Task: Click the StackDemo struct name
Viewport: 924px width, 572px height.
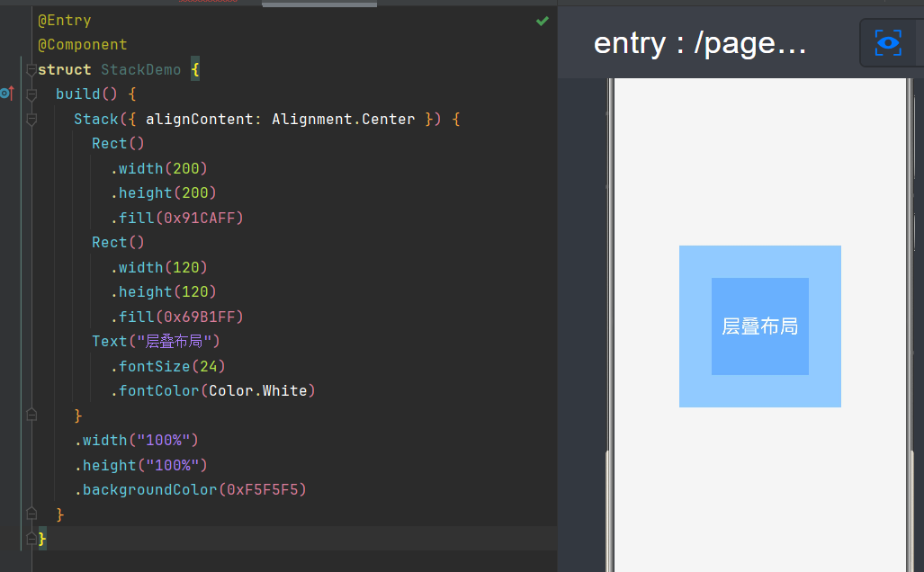Action: 141,69
